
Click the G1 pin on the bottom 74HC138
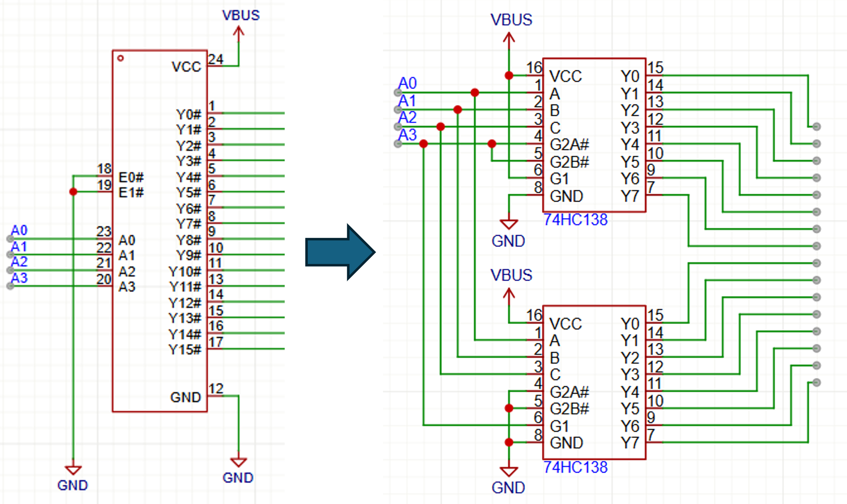(x=559, y=426)
